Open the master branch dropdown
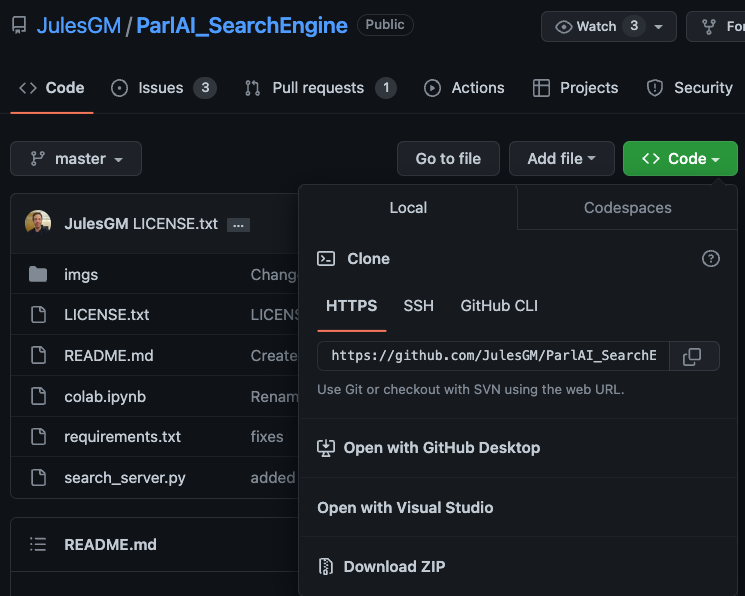This screenshot has height=596, width=745. click(76, 158)
